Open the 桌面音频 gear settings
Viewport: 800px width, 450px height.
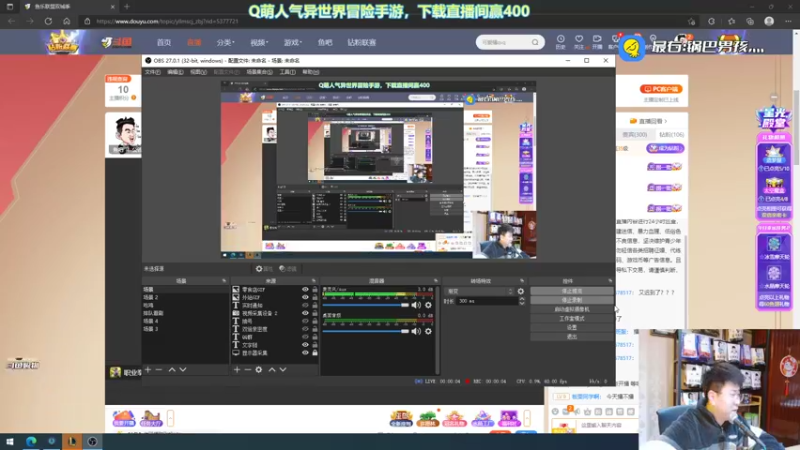click(429, 331)
